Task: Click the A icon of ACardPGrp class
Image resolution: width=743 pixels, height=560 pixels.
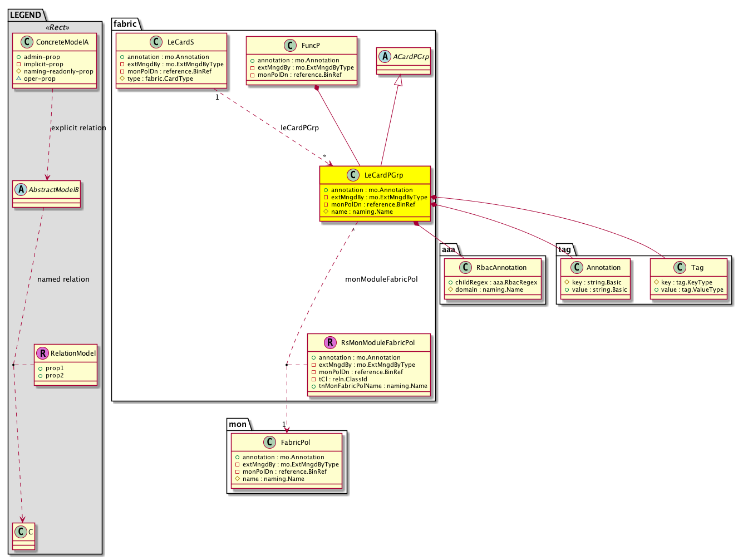Action: (x=385, y=57)
